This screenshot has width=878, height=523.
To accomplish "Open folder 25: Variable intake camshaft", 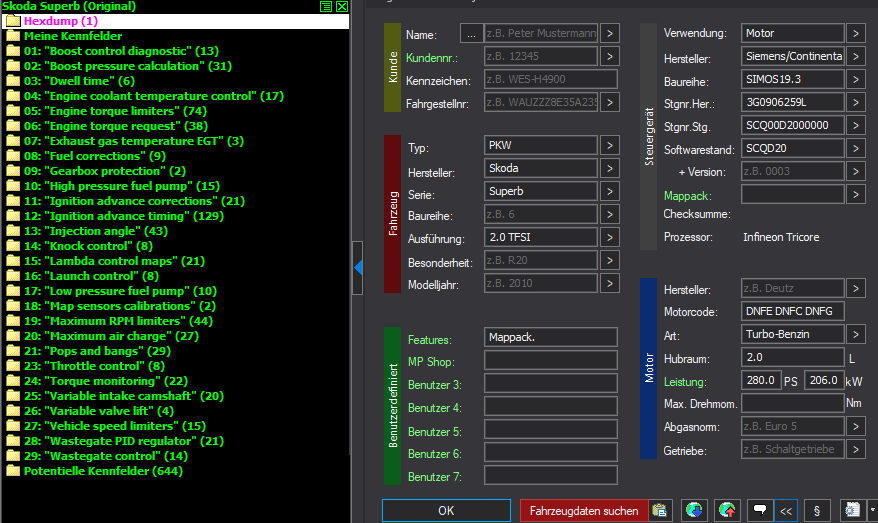I will [x=124, y=396].
